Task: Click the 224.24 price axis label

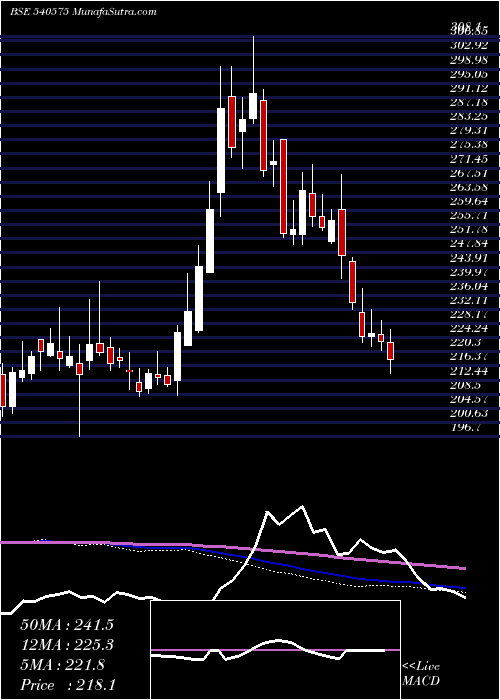Action: pos(470,328)
